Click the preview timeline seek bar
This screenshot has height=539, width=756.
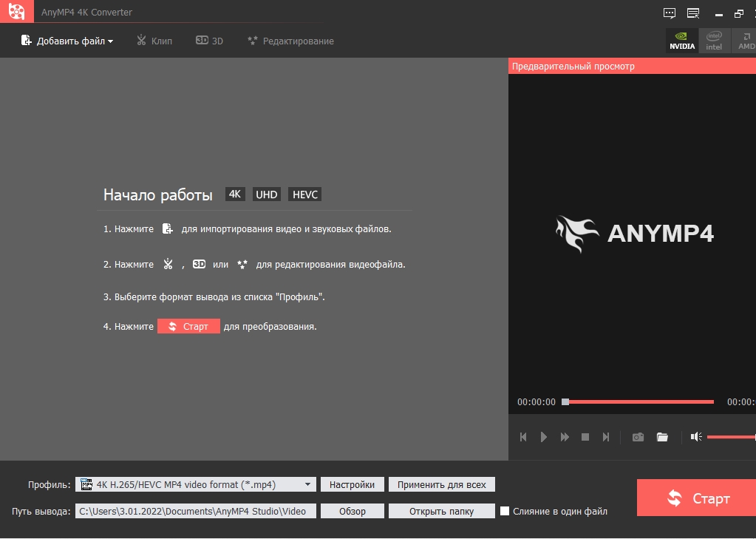[x=638, y=402]
